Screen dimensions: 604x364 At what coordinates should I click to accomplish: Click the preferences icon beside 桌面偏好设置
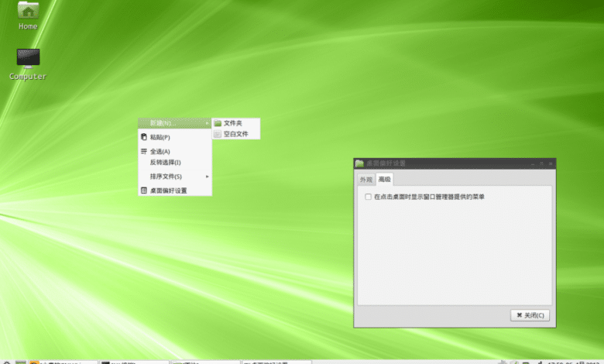[x=144, y=191]
